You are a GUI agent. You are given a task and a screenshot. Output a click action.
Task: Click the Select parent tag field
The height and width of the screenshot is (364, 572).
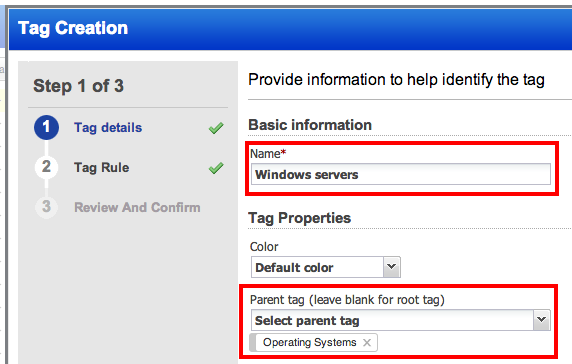[401, 320]
